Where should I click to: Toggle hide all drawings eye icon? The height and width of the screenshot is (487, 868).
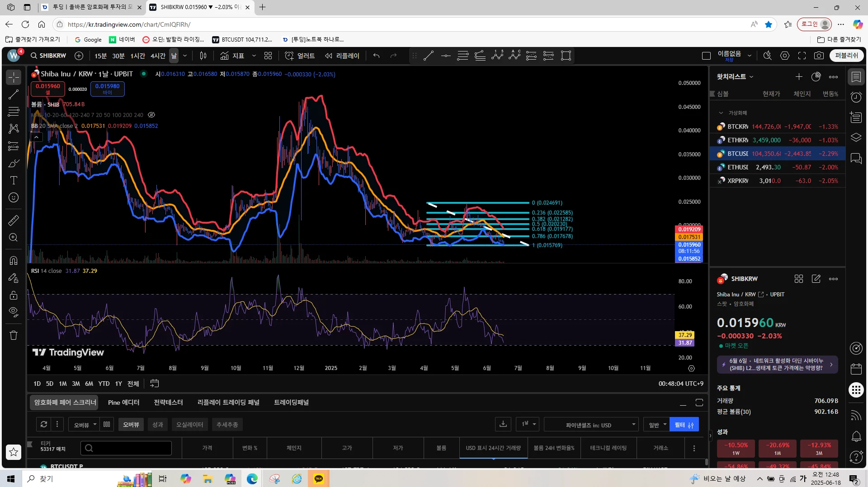click(14, 312)
